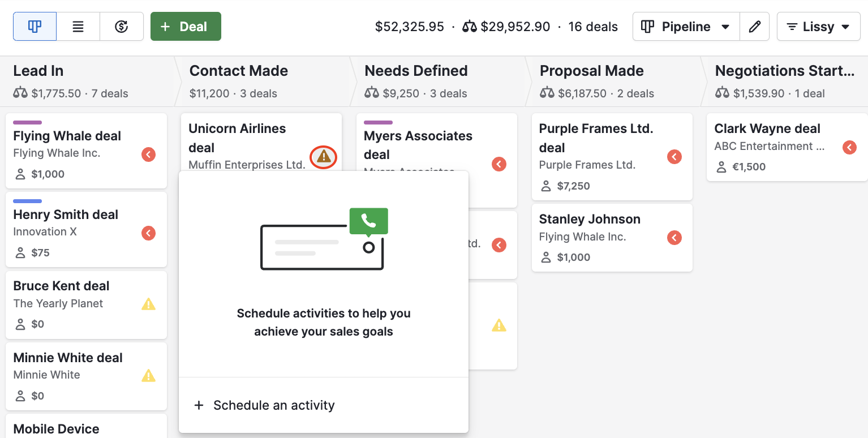
Task: Open the Clark Wayne deal card
Action: 767,128
